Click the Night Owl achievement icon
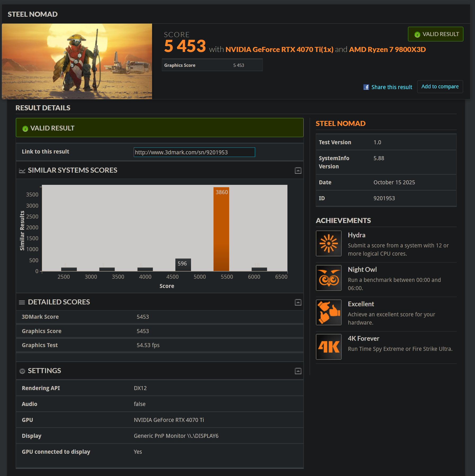 (328, 278)
